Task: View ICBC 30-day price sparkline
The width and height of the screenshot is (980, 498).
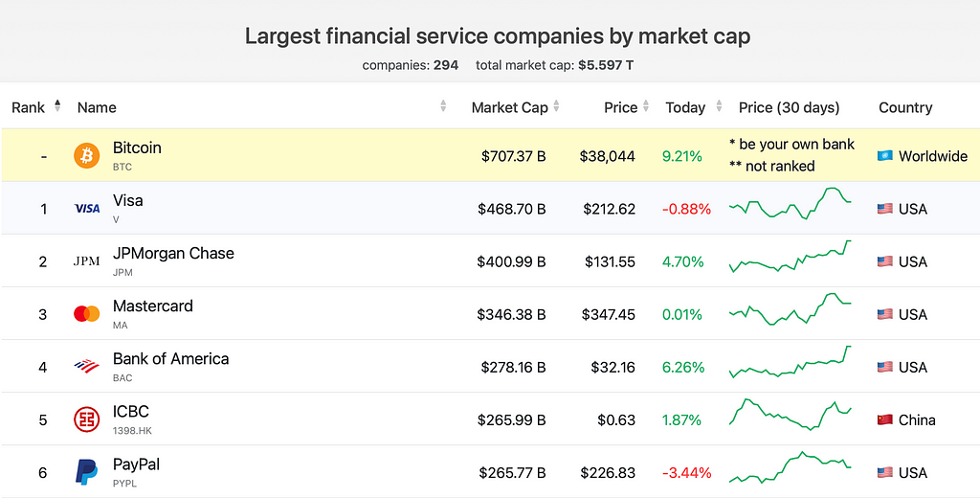Action: (x=790, y=414)
